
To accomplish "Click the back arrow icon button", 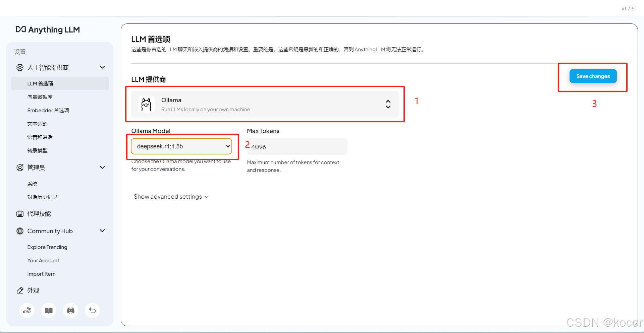I will click(92, 310).
